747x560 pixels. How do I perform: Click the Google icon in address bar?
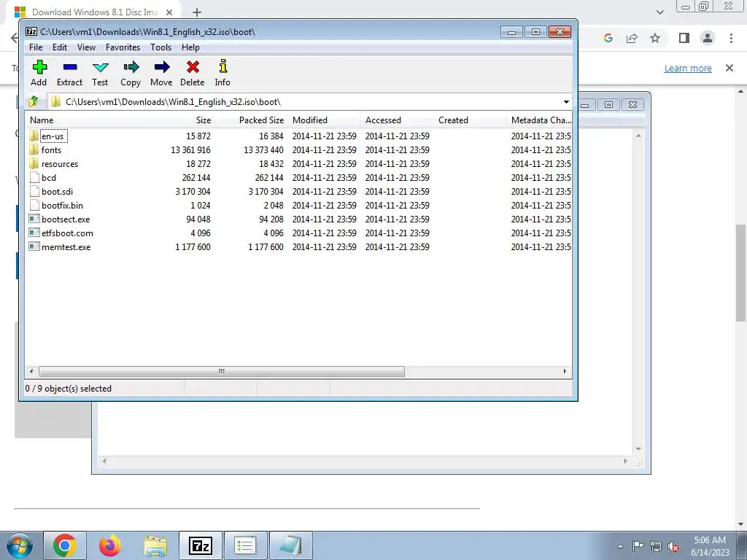pyautogui.click(x=608, y=38)
